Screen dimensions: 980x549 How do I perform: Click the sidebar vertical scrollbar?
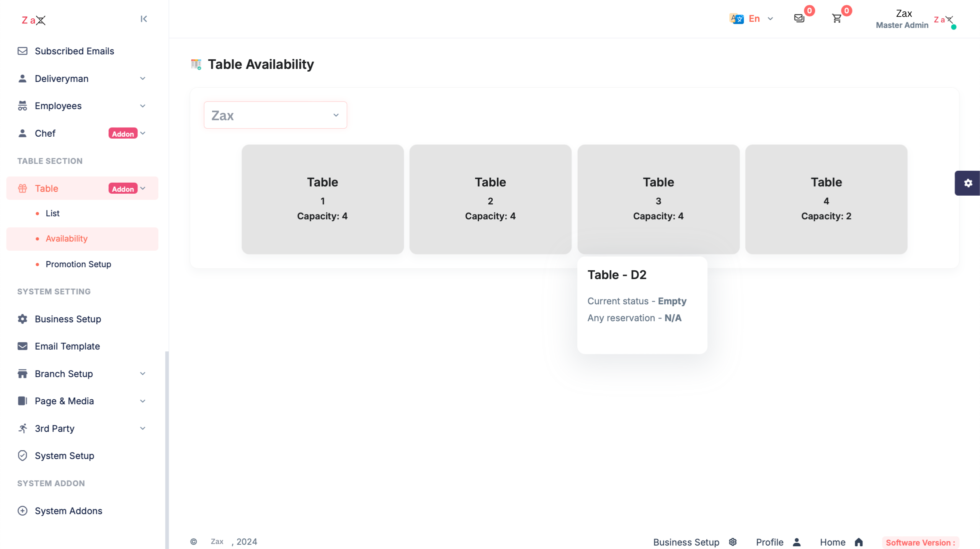pos(167,450)
